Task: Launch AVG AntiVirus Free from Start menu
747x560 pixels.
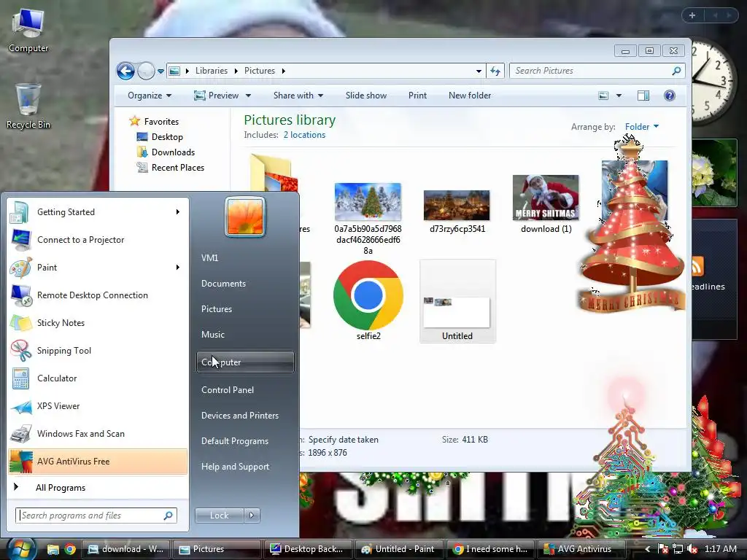Action: click(97, 462)
